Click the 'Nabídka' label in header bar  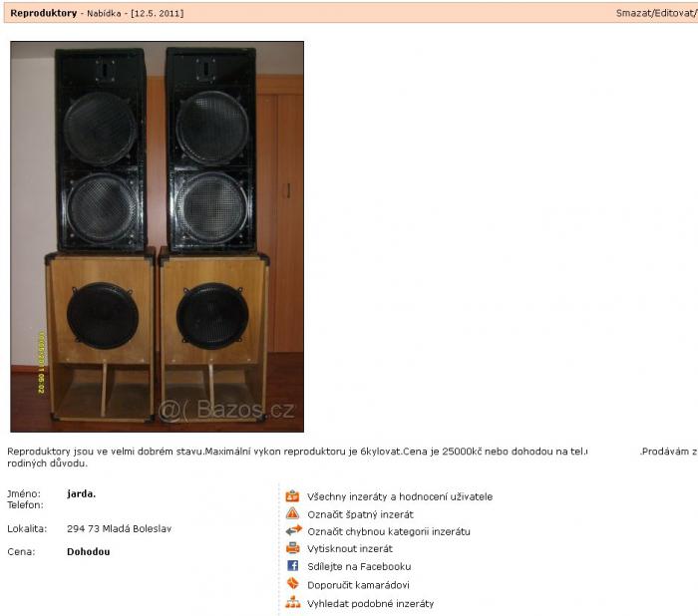104,13
